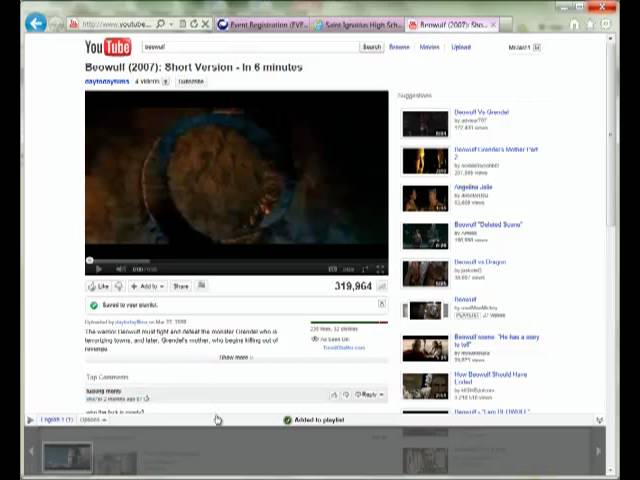Open the Angelina Jolie suggested video thumbnail
This screenshot has width=640, height=480.
pos(425,198)
